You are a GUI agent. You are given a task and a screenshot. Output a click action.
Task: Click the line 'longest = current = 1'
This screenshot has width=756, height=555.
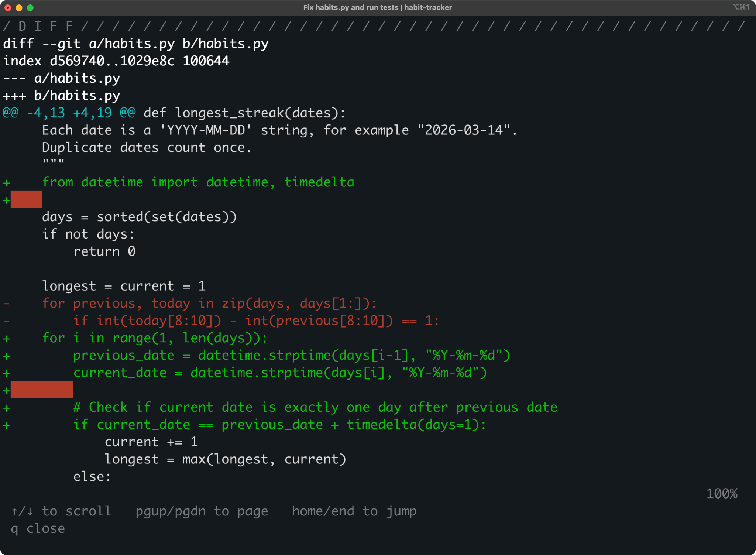coord(124,286)
